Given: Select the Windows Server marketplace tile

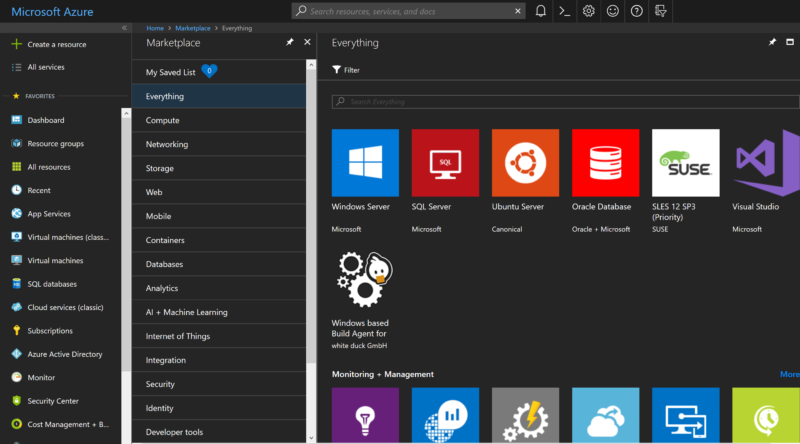Looking at the screenshot, I should point(365,162).
